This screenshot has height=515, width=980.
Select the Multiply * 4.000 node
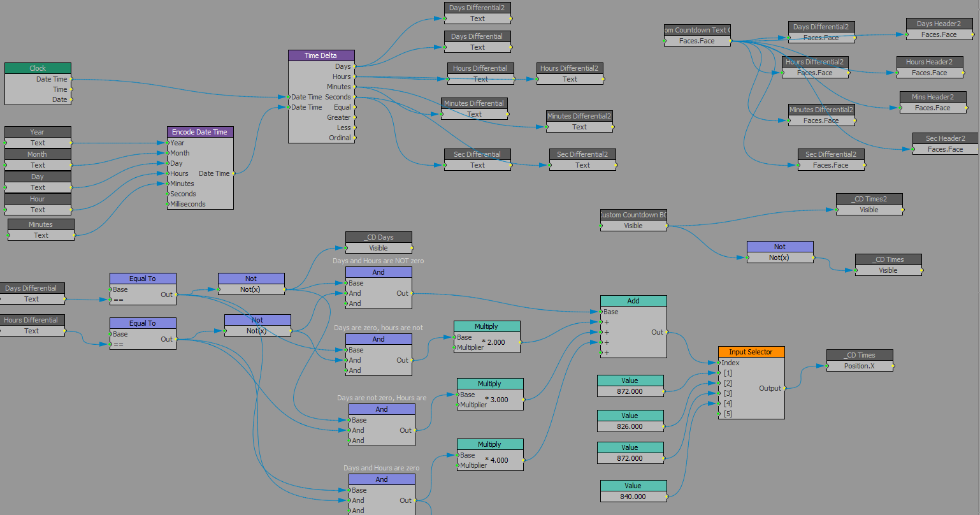click(x=490, y=454)
